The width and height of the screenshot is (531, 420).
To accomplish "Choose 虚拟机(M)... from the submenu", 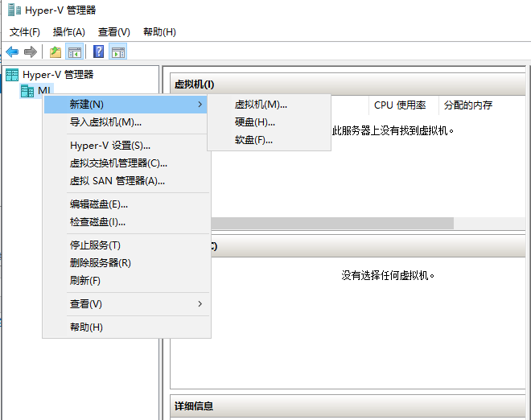I will click(x=270, y=105).
